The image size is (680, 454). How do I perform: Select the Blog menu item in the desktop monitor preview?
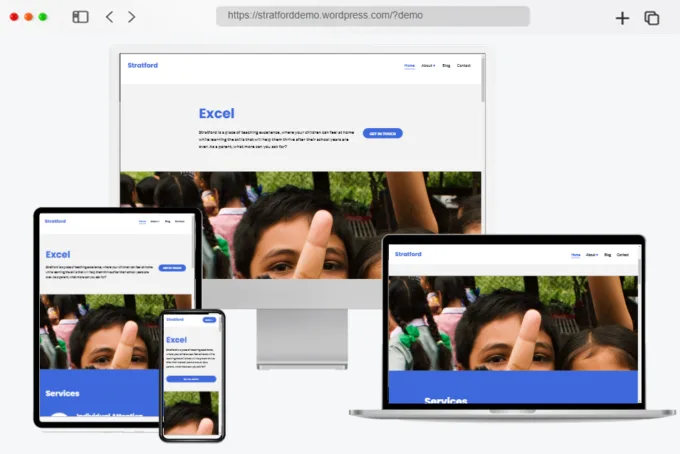[x=446, y=65]
